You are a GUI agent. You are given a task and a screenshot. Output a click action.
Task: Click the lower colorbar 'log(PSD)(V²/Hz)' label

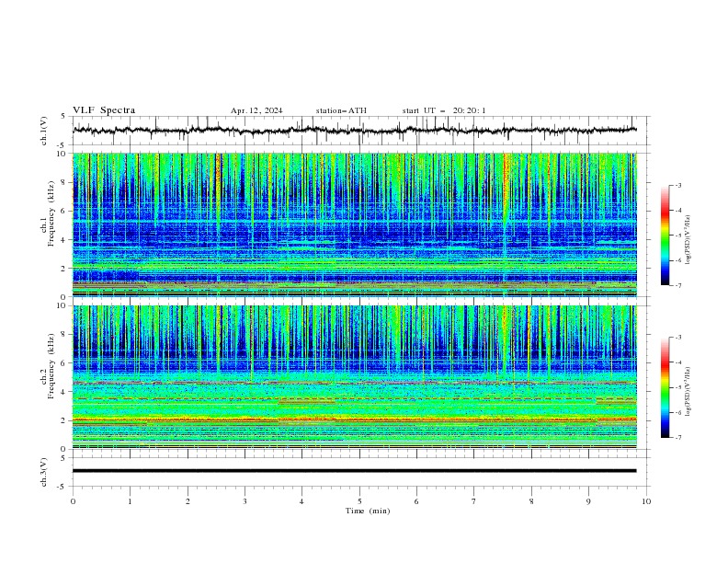[688, 392]
